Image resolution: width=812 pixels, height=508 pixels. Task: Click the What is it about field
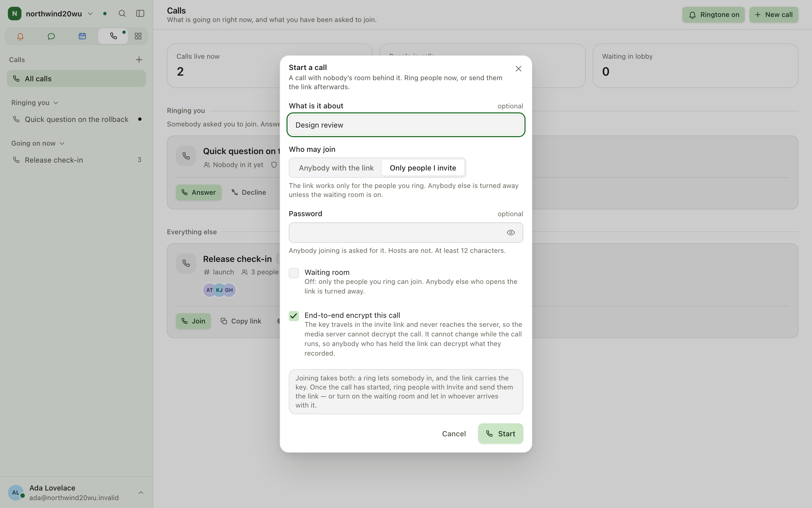406,125
